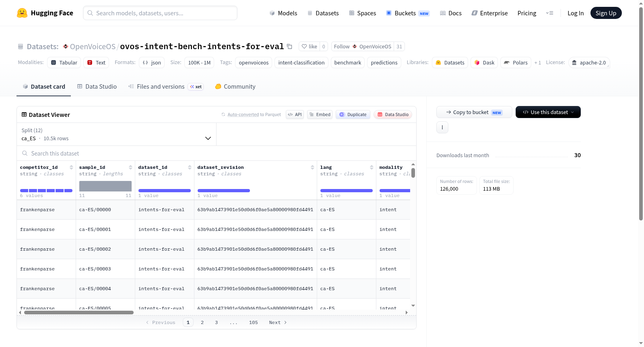
Task: Open Datasets in the top navigation
Action: (x=323, y=13)
